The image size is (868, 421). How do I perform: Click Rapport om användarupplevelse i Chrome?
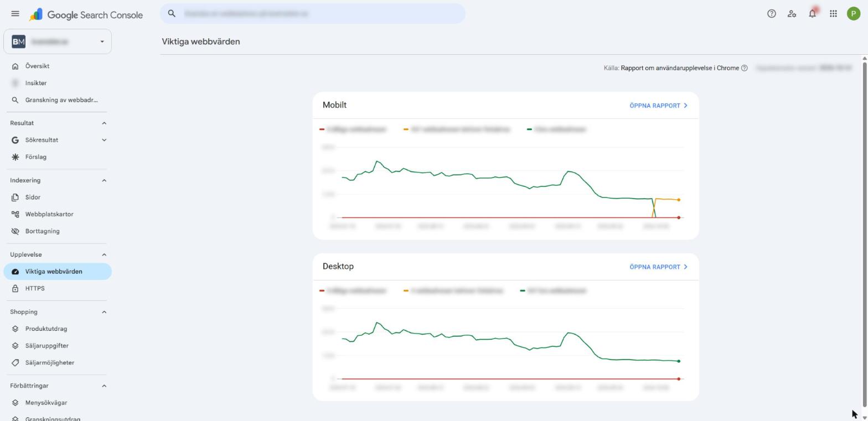tap(680, 68)
